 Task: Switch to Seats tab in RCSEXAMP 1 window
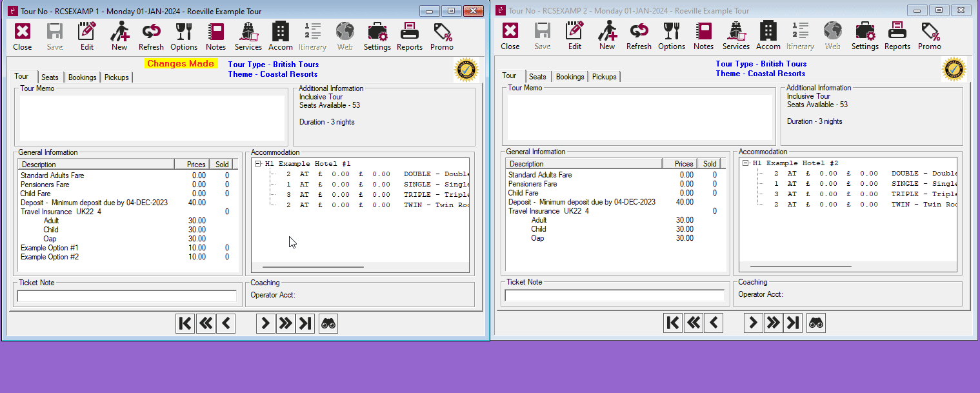coord(50,77)
